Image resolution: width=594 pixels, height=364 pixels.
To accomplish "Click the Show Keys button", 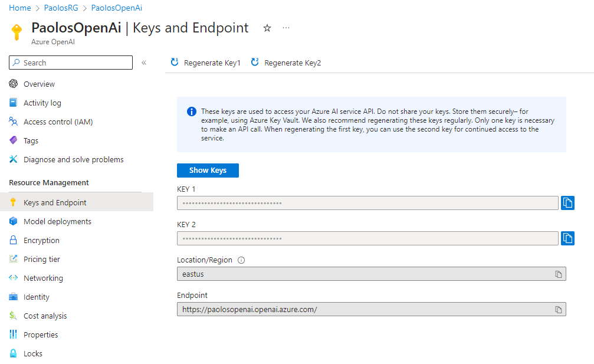I will click(x=208, y=170).
